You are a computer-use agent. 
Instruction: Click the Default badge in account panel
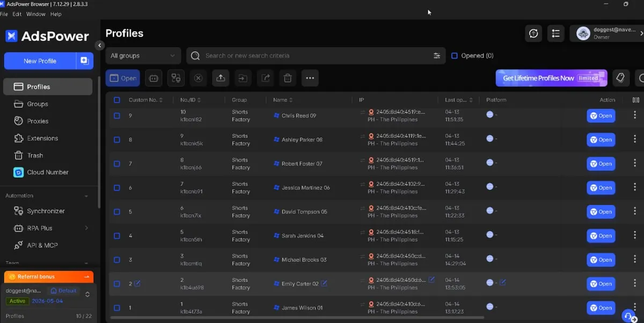click(x=63, y=291)
